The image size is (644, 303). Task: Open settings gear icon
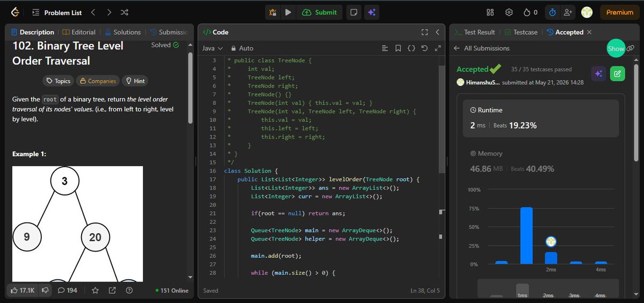click(509, 12)
